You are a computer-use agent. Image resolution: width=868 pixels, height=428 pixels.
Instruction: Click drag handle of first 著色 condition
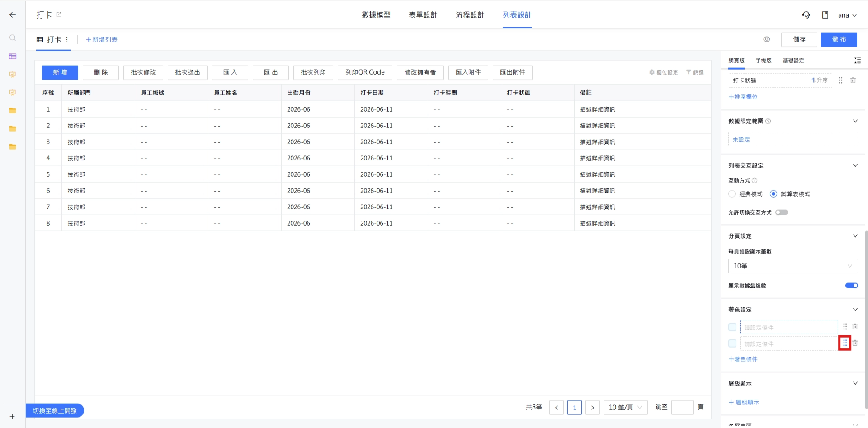(x=845, y=327)
